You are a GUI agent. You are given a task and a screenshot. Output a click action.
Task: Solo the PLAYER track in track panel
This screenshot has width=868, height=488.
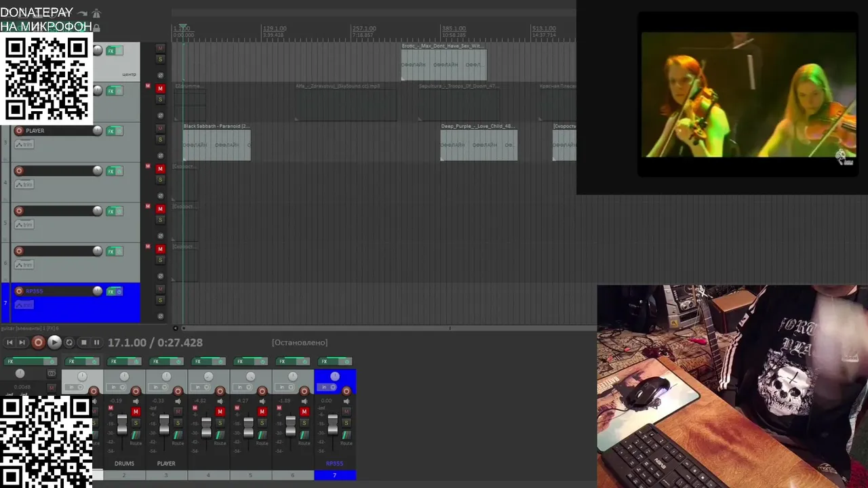tap(161, 140)
